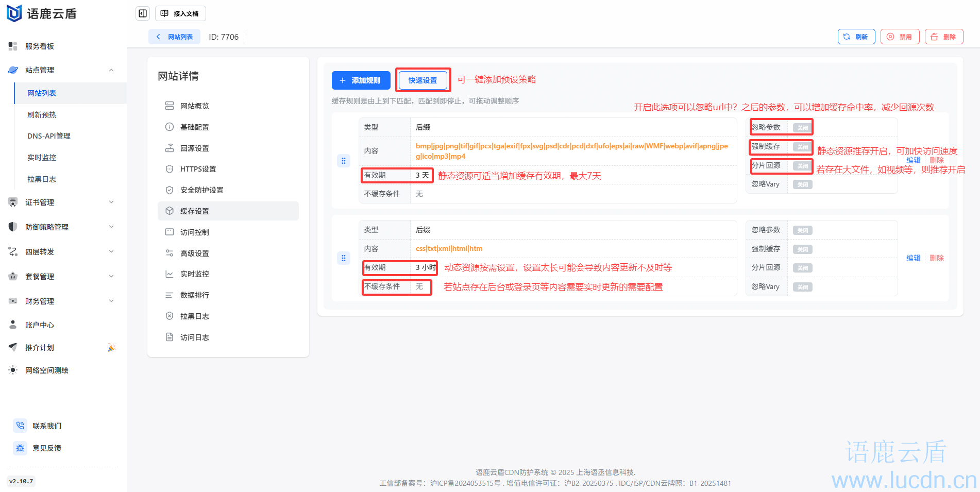
Task: Click the sidebar collapse icon
Action: 143,13
